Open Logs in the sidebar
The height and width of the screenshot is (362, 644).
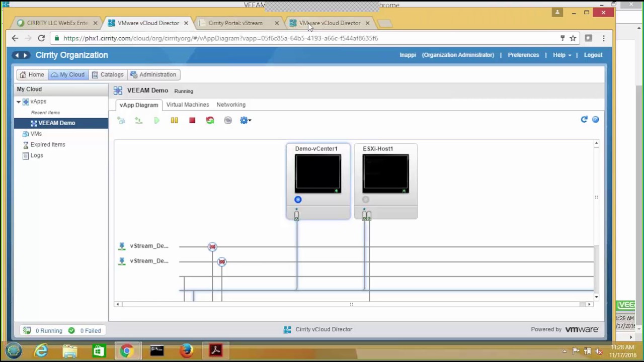point(37,155)
